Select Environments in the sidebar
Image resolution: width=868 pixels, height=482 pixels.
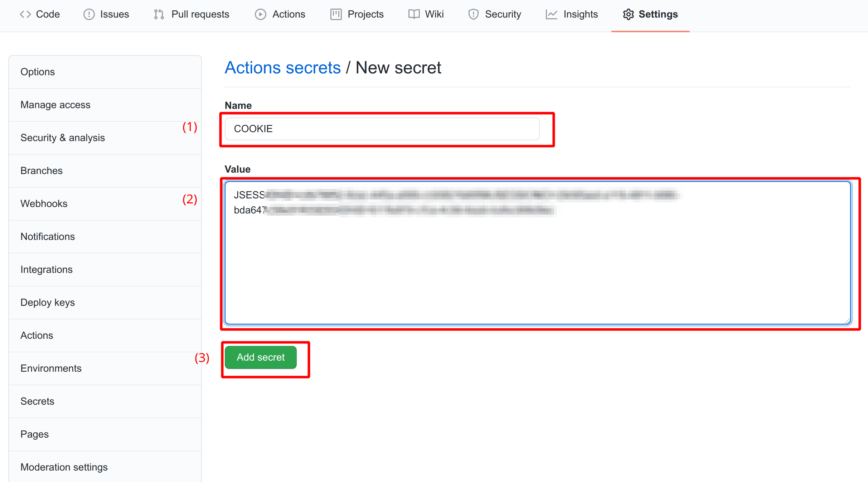tap(51, 368)
